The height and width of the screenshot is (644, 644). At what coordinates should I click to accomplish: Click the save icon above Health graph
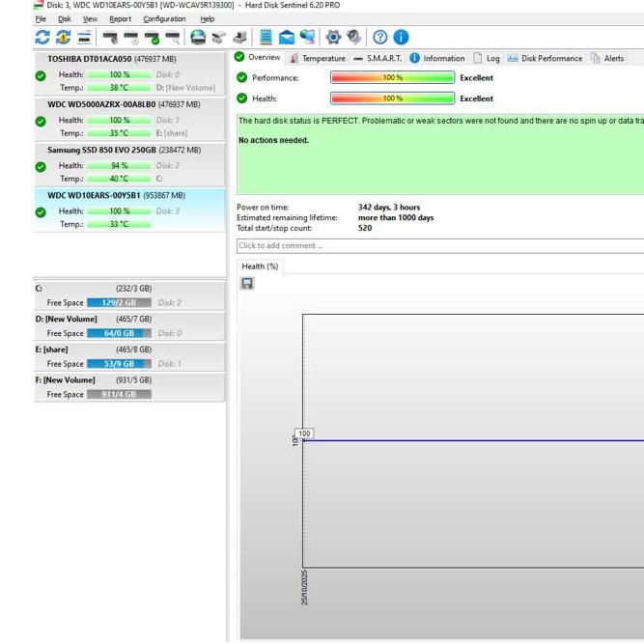click(x=247, y=283)
